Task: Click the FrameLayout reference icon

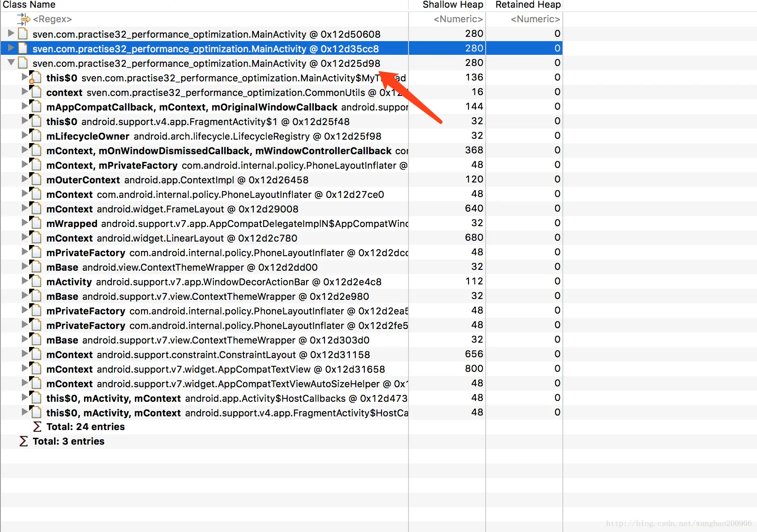Action: (35, 209)
